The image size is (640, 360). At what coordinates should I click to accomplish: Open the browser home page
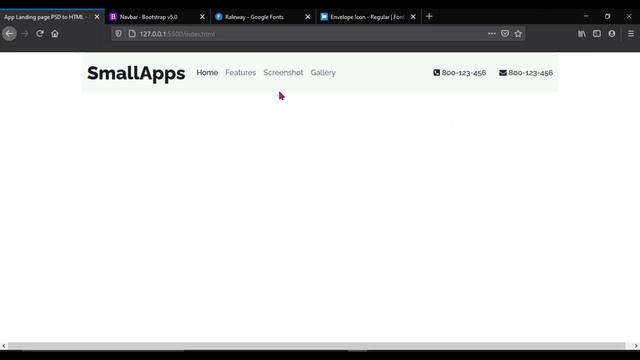click(55, 33)
